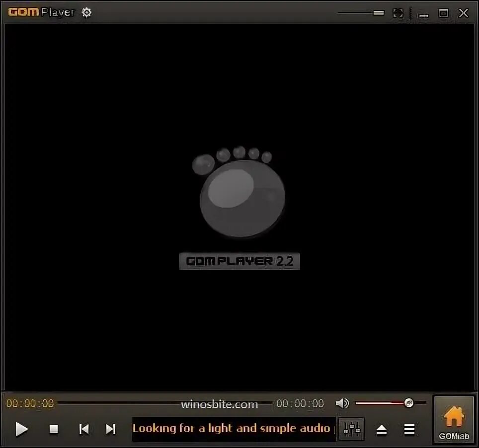Screen dimensions: 479x448
Task: Start playback with the Play button
Action: click(x=21, y=429)
